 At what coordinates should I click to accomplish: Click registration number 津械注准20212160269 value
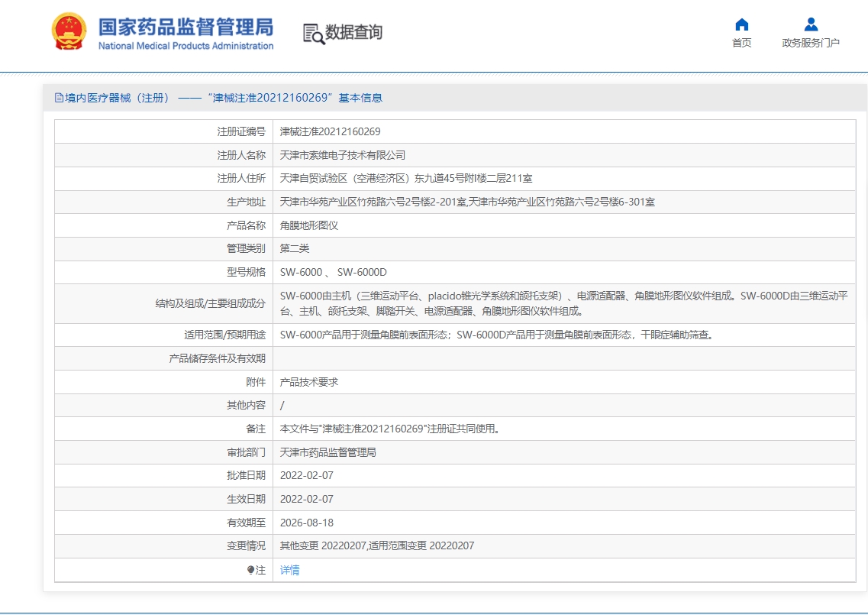(330, 132)
